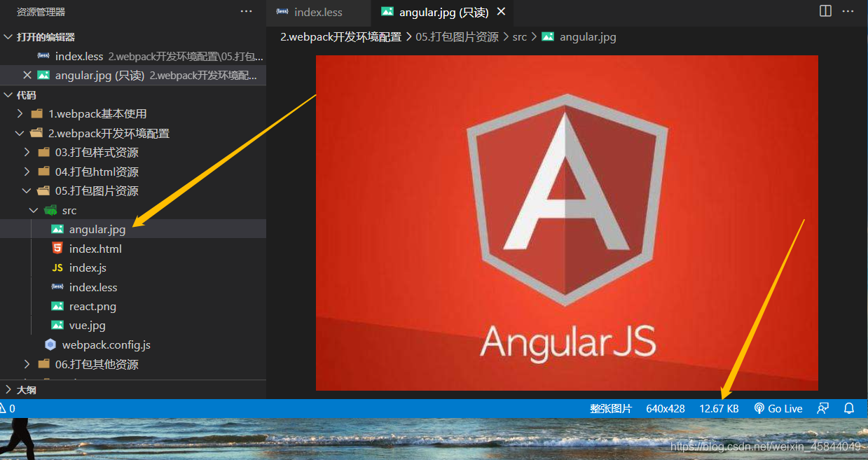Collapse the 2.webpack开发环境配置 folder

pyautogui.click(x=20, y=133)
